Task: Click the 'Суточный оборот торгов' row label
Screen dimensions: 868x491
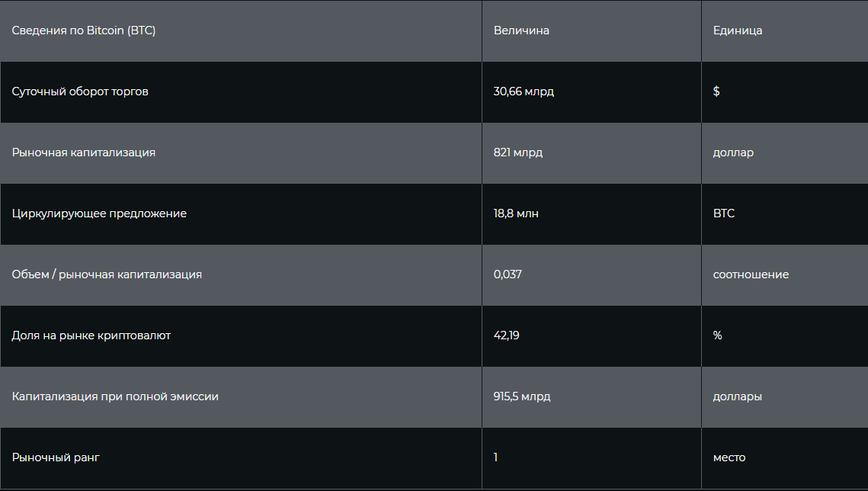Action: [80, 91]
